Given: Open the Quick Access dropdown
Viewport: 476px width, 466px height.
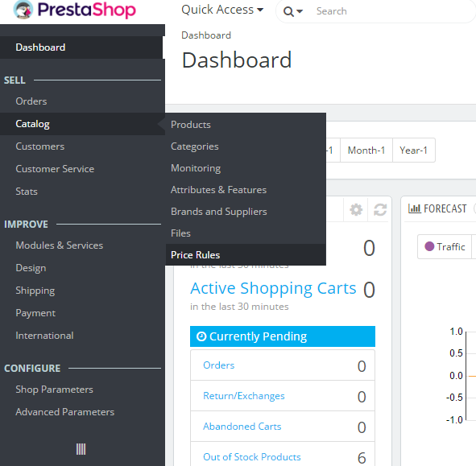Looking at the screenshot, I should click(222, 10).
